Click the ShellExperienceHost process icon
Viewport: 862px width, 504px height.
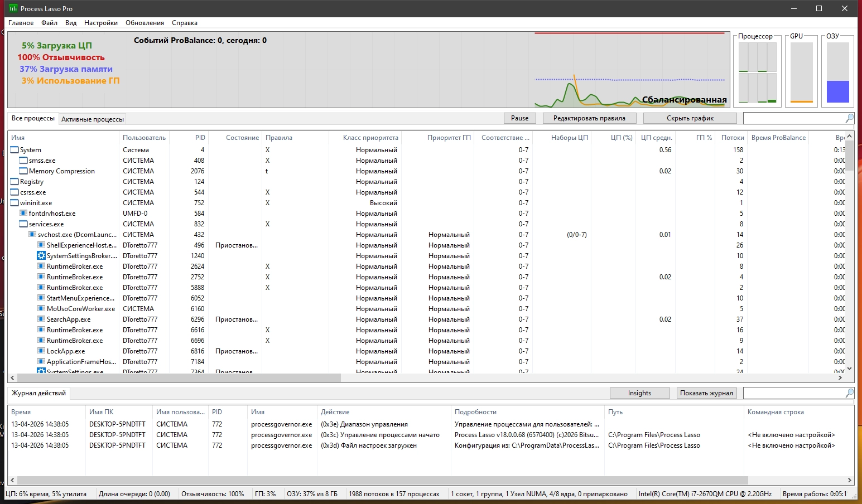pyautogui.click(x=41, y=245)
